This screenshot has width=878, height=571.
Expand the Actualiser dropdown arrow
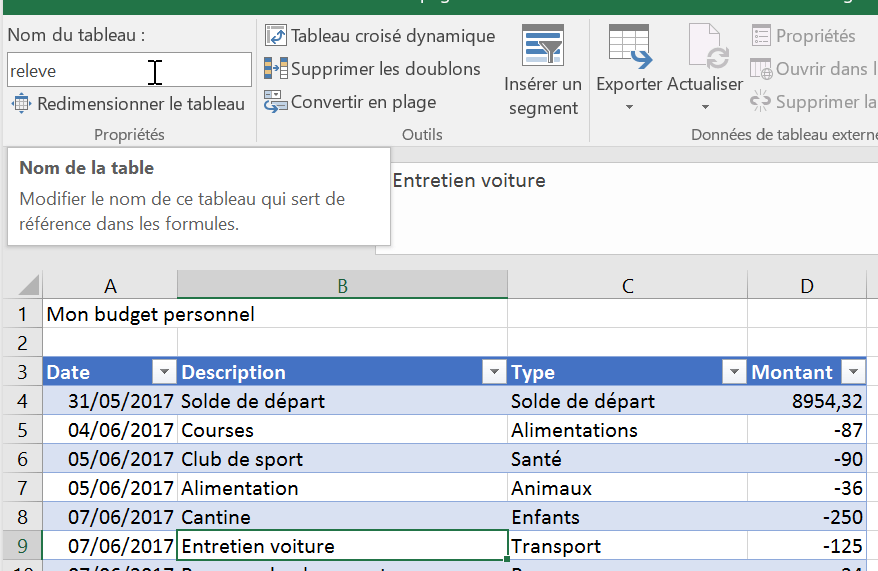click(706, 107)
